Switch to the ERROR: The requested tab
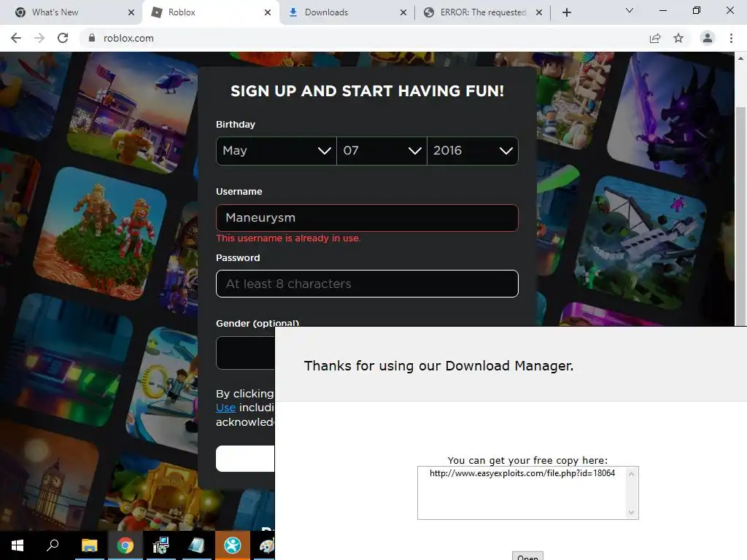The height and width of the screenshot is (560, 747). pos(481,12)
